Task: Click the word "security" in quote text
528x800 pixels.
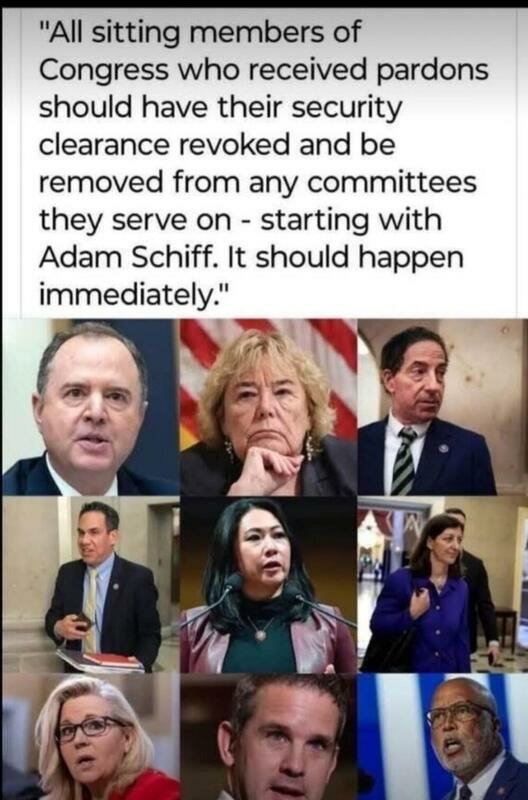Action: (x=347, y=108)
